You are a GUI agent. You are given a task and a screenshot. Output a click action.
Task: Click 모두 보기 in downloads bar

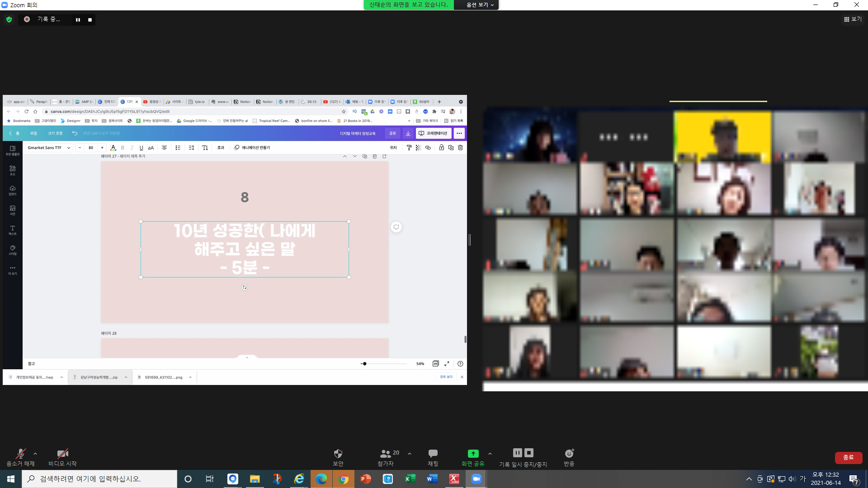click(x=446, y=377)
